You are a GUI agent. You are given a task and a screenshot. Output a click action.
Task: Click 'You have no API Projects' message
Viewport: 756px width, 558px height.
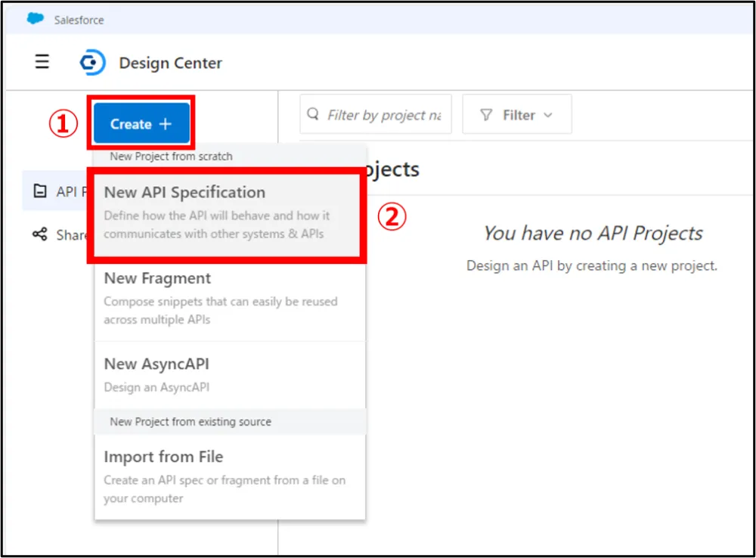click(x=593, y=234)
